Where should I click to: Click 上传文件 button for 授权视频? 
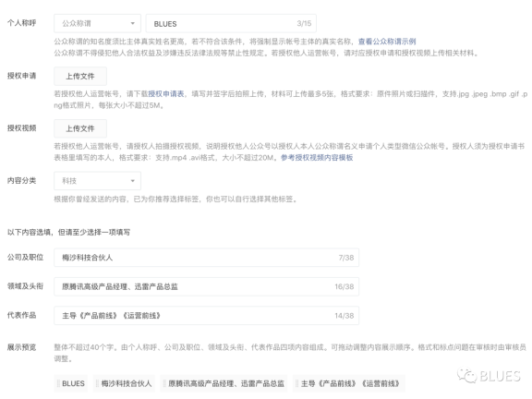point(80,128)
